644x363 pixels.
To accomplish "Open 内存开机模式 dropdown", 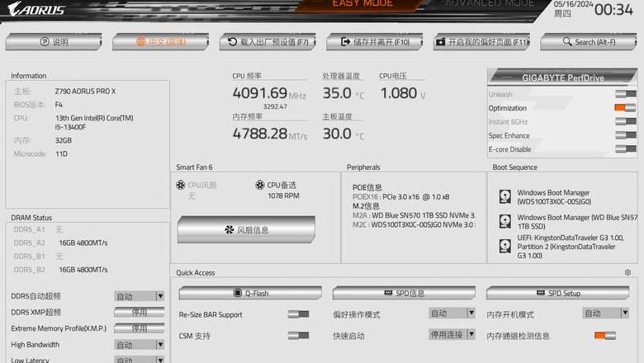I will coord(606,313).
